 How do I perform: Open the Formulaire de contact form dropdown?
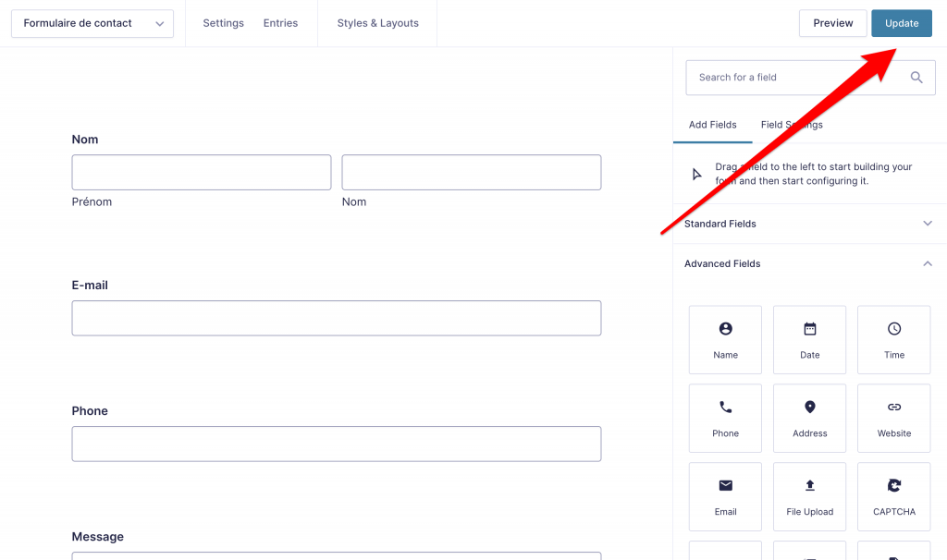pyautogui.click(x=92, y=23)
